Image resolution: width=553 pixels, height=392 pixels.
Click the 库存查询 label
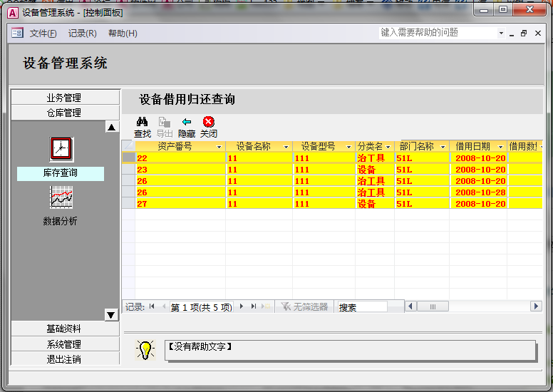click(x=61, y=173)
